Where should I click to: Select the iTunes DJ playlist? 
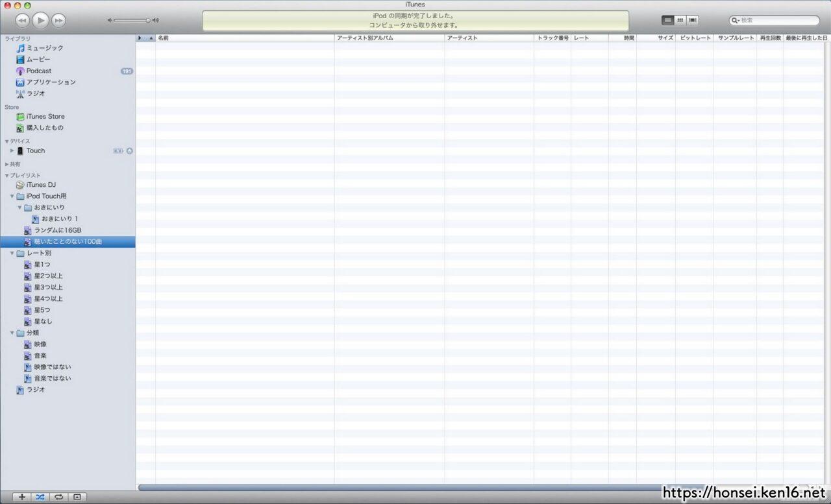point(40,185)
